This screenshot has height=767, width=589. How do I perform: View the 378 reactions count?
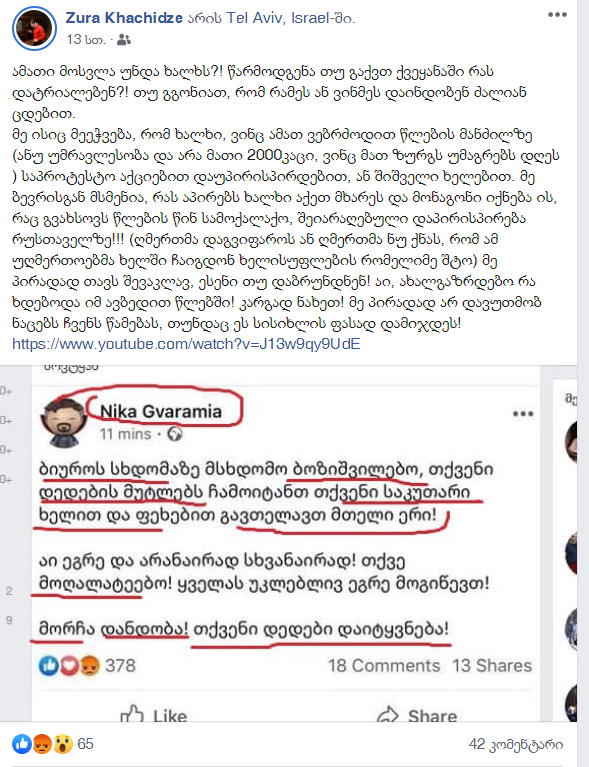tap(120, 666)
